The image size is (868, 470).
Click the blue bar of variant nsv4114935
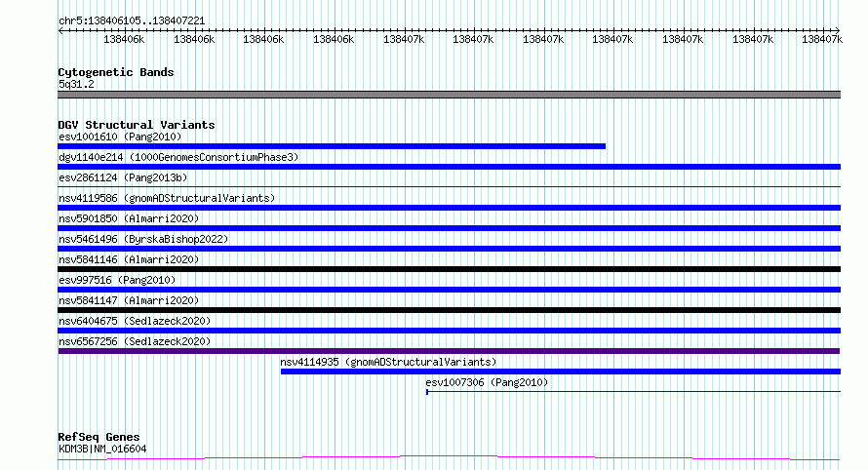[x=560, y=372]
